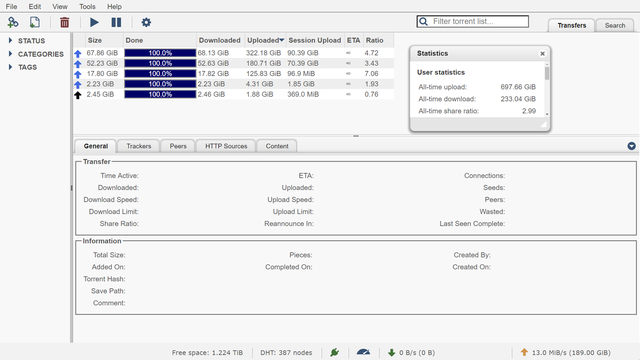This screenshot has height=360, width=640.
Task: Sort by the Uploaded column header
Action: [265, 40]
